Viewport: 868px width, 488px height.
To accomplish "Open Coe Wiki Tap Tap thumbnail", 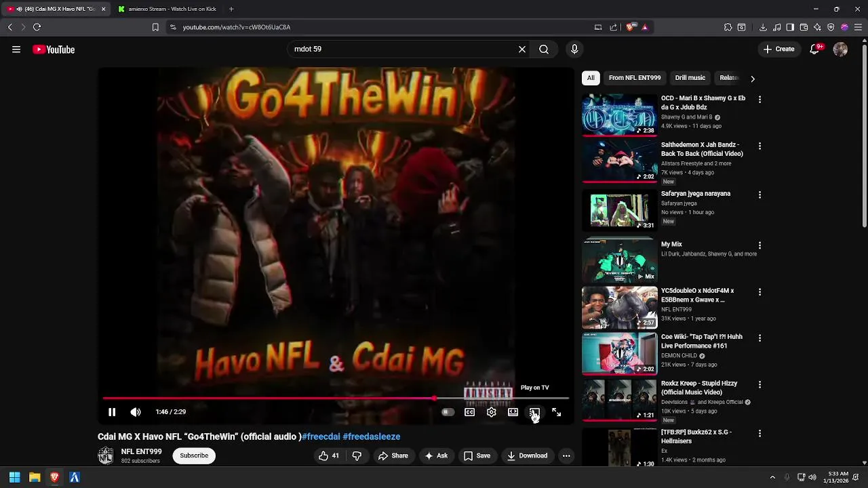I will (619, 354).
